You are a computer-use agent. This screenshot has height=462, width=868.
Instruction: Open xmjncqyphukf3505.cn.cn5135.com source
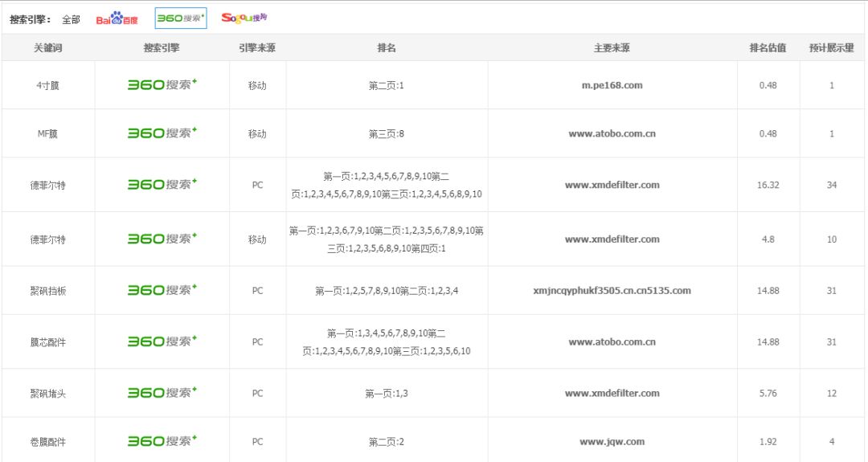[612, 291]
